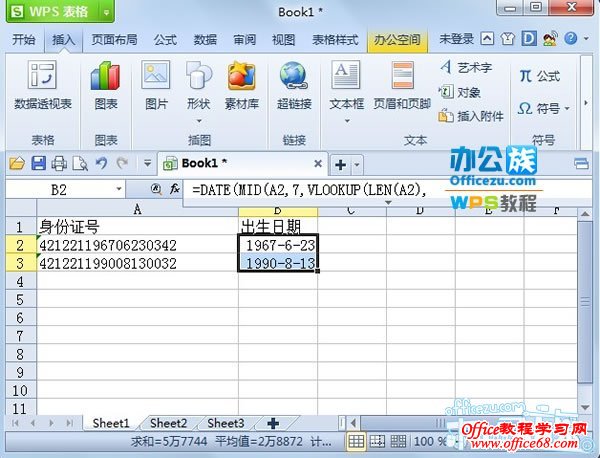This screenshot has height=458, width=600.
Task: Insert a pivot table (数据透视表)
Action: point(42,85)
